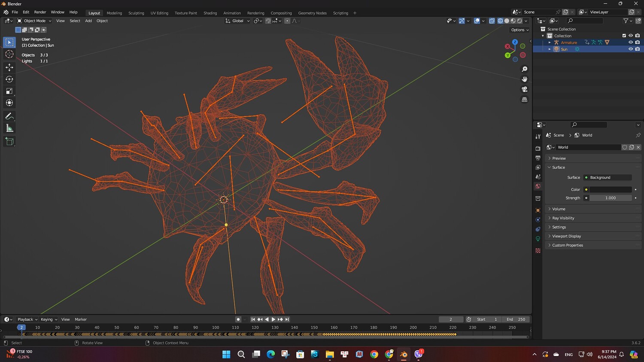
Task: Expand the Armature tree item
Action: 550,43
